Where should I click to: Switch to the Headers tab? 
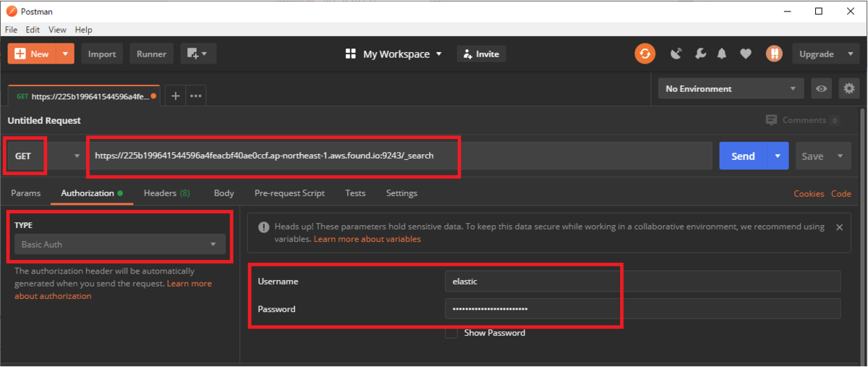[166, 193]
